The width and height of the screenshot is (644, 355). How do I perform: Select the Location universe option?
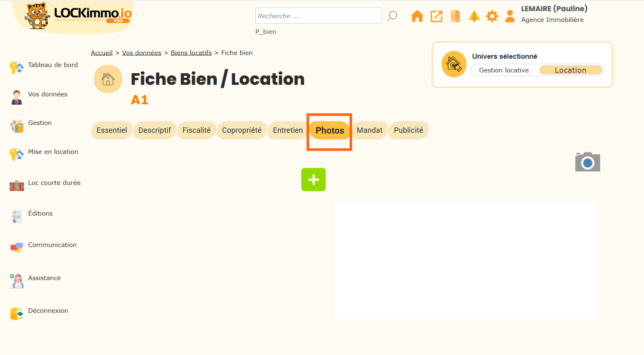pos(570,70)
